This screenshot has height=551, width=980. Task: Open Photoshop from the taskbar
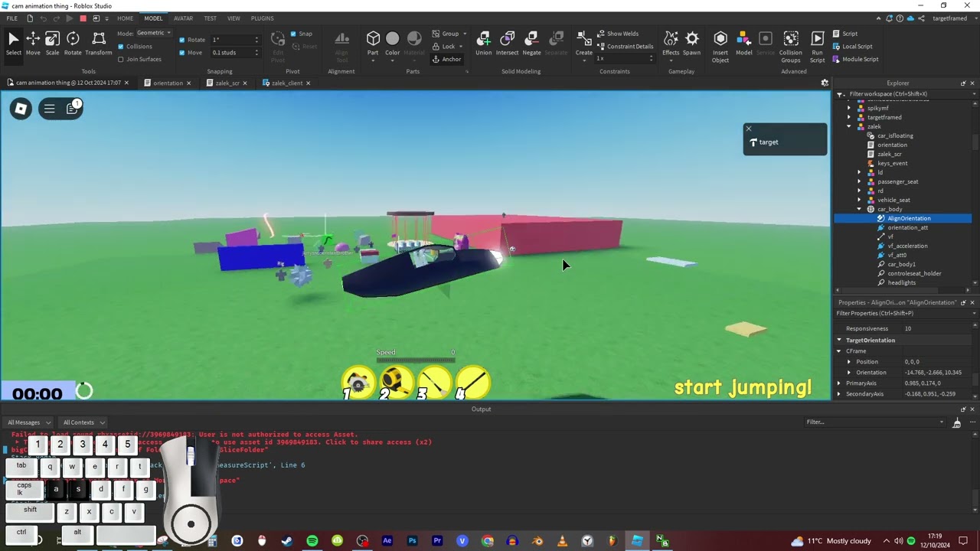[x=412, y=541]
